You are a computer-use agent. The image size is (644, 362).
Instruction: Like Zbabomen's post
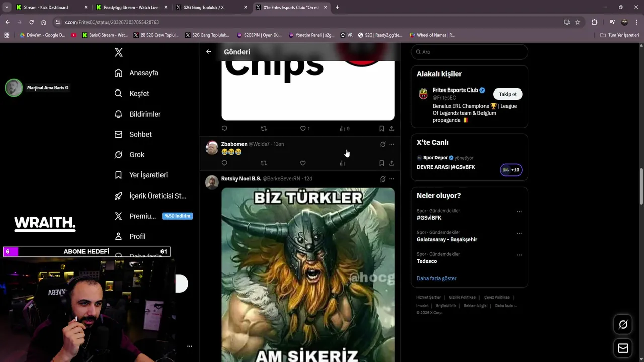tap(303, 163)
